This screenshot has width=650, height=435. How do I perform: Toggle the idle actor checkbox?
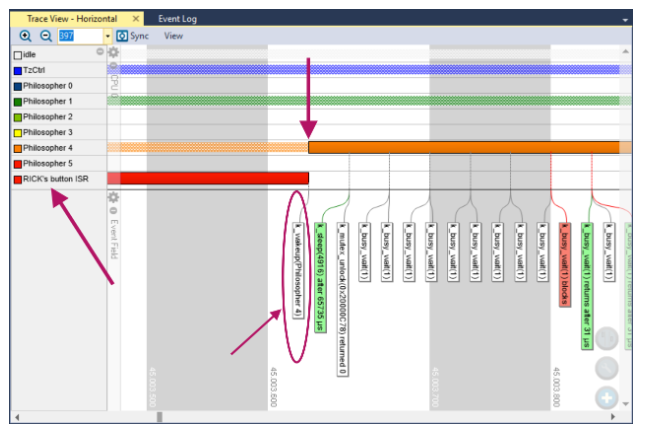pyautogui.click(x=17, y=53)
